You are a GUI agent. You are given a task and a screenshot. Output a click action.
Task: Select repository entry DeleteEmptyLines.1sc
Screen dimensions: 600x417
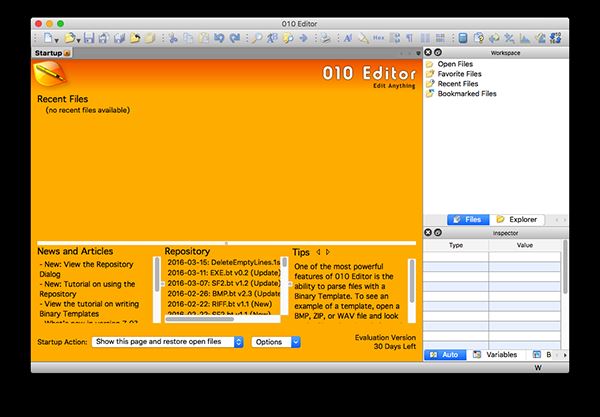[223, 262]
